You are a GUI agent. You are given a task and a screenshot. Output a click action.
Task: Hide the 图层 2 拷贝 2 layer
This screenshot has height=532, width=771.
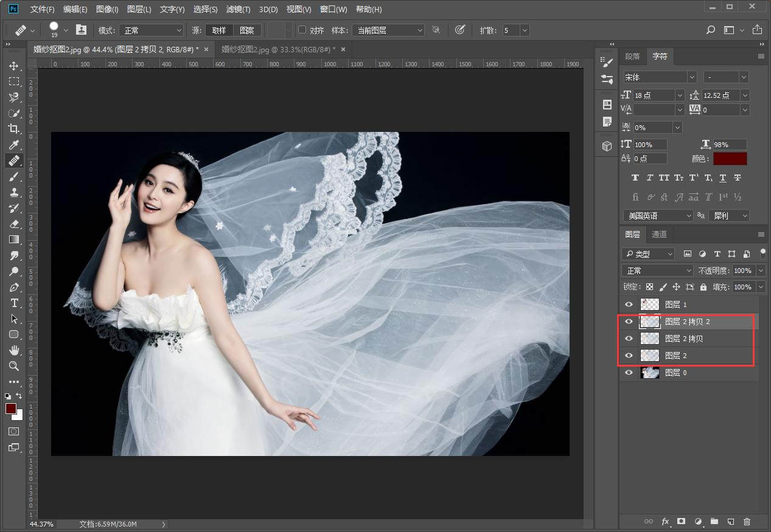click(x=629, y=322)
